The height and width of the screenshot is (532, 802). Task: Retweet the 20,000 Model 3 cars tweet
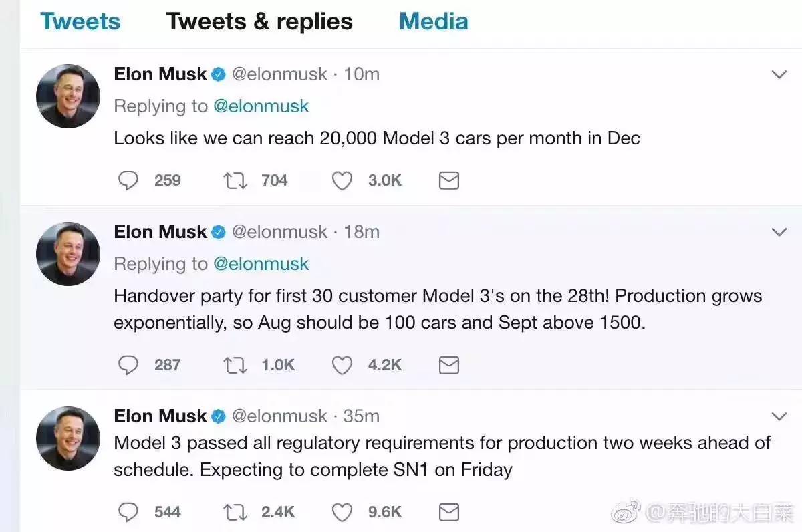pyautogui.click(x=235, y=180)
